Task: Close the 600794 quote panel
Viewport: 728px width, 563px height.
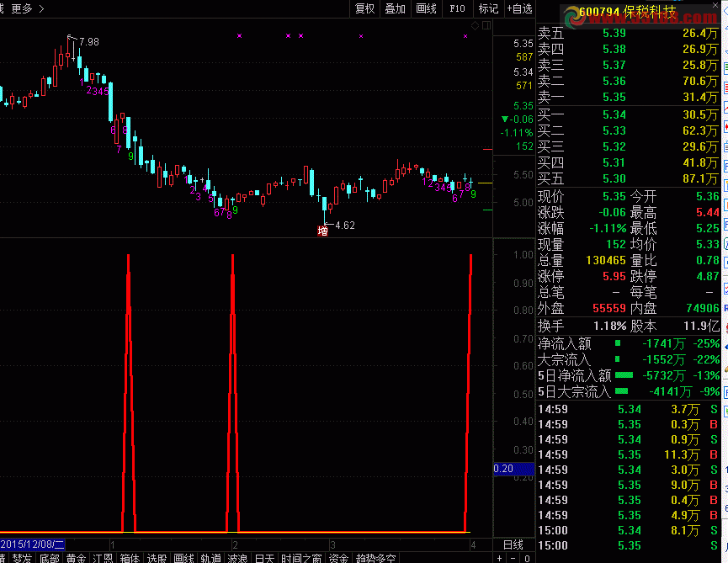Action: [715, 5]
